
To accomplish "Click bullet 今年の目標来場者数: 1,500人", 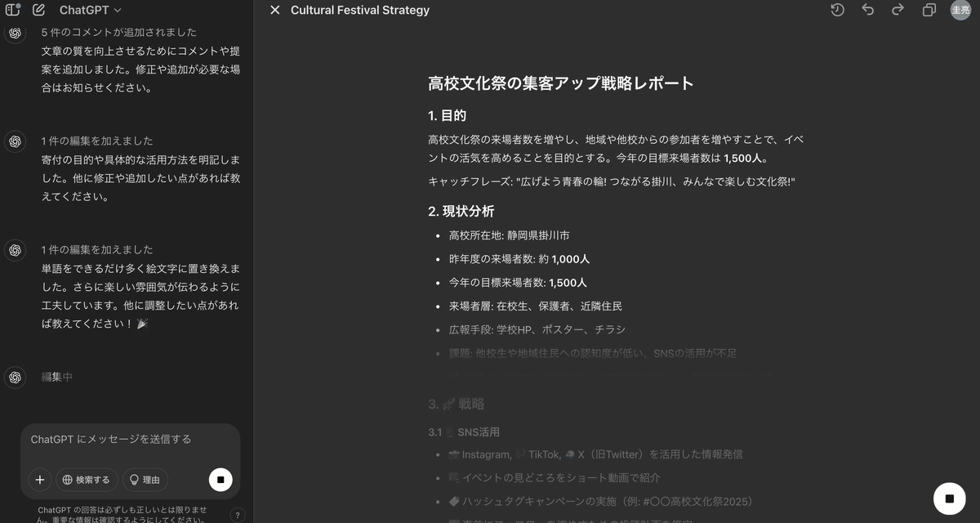I will tap(518, 283).
